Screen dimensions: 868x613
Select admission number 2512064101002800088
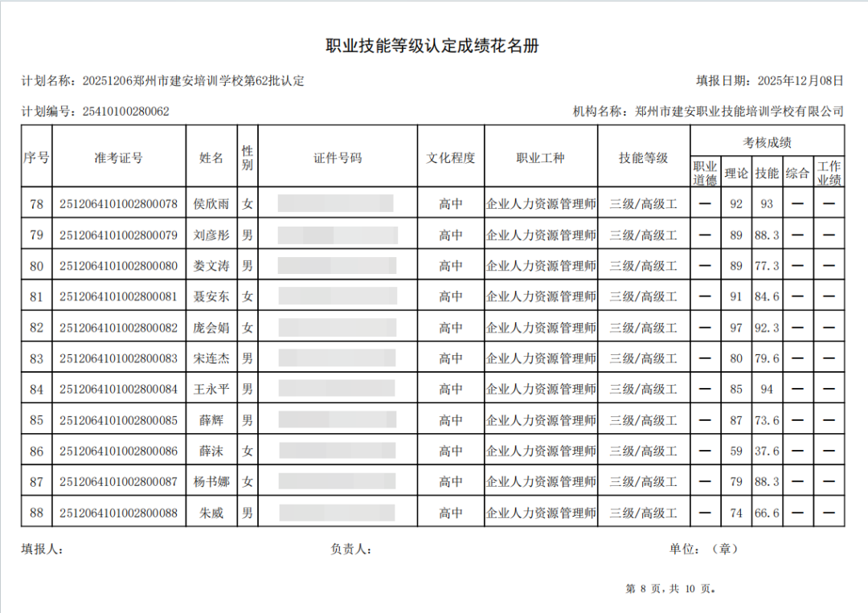(x=118, y=513)
